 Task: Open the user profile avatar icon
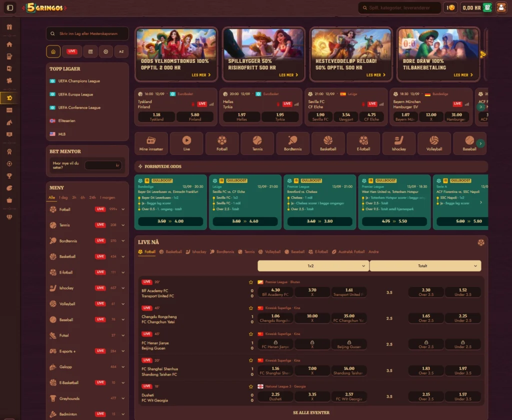point(501,7)
